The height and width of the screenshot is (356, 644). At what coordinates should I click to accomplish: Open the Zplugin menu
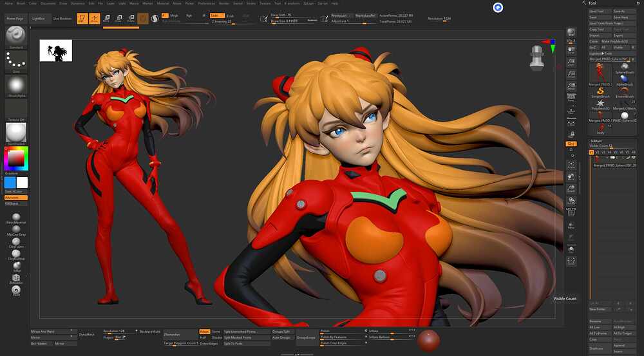308,3
